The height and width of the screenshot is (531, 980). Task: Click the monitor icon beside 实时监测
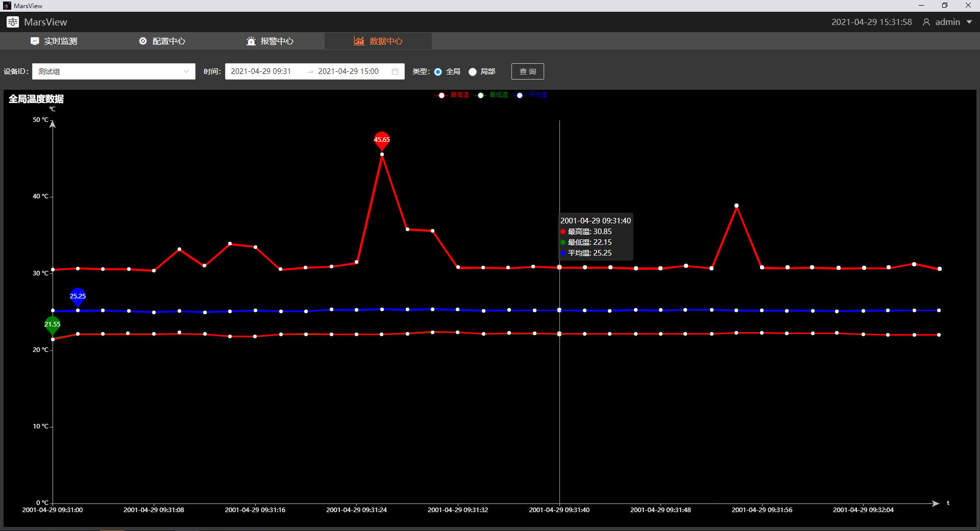(35, 41)
